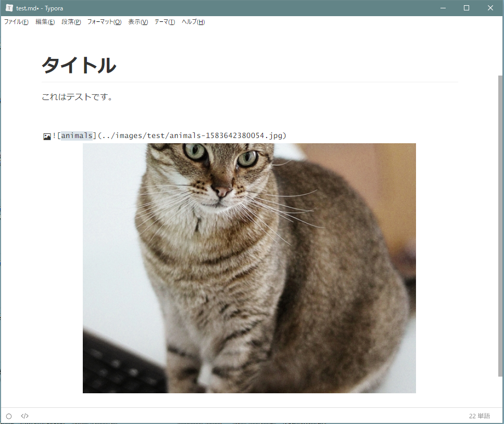Toggle the sidebar with the circle icon
The height and width of the screenshot is (424, 504).
click(9, 416)
